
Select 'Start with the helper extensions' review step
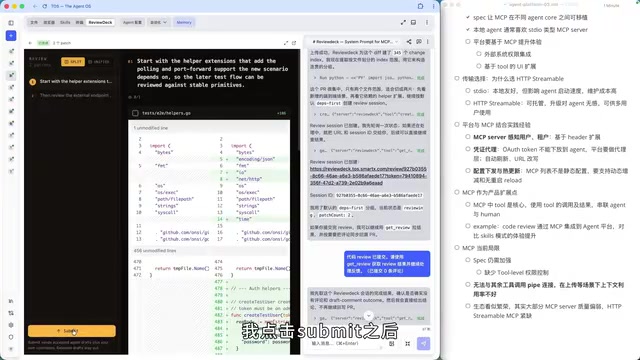[73, 81]
